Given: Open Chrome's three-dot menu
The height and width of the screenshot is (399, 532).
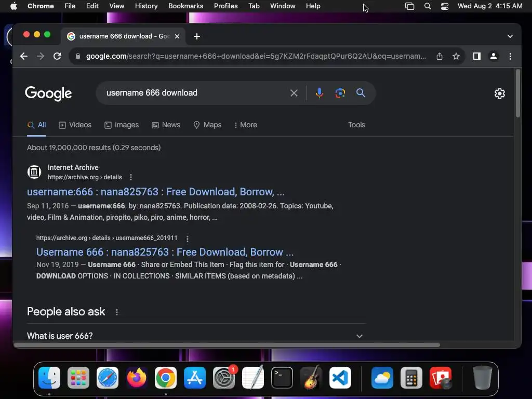Looking at the screenshot, I should coord(510,56).
